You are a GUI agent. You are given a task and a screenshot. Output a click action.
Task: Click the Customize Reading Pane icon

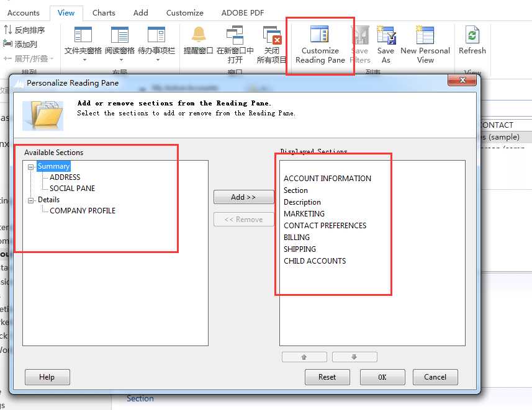coord(319,34)
